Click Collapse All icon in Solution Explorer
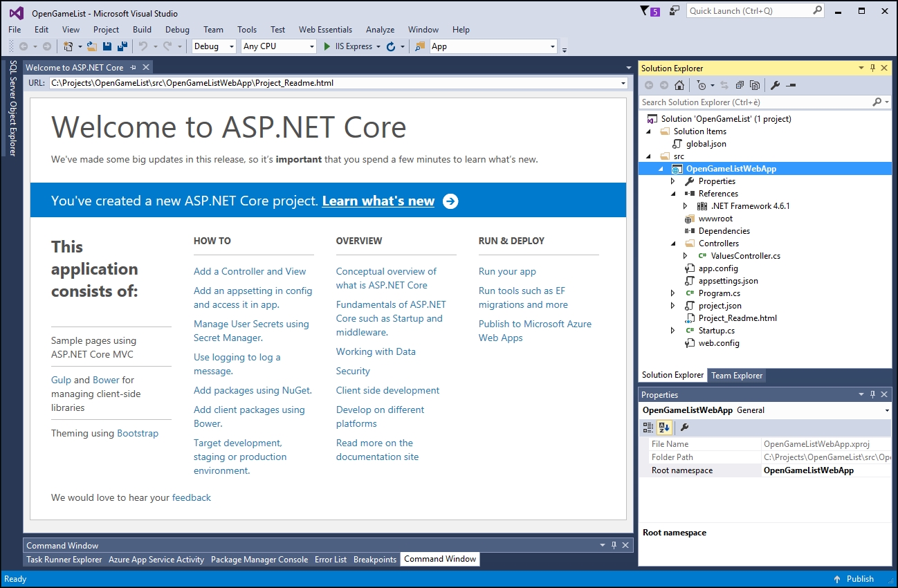This screenshot has width=898, height=588. [x=740, y=85]
